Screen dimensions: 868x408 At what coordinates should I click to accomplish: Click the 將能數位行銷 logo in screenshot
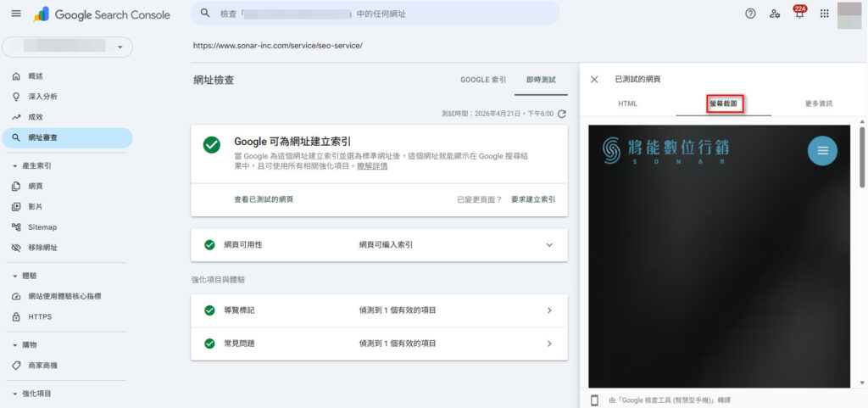pos(666,150)
